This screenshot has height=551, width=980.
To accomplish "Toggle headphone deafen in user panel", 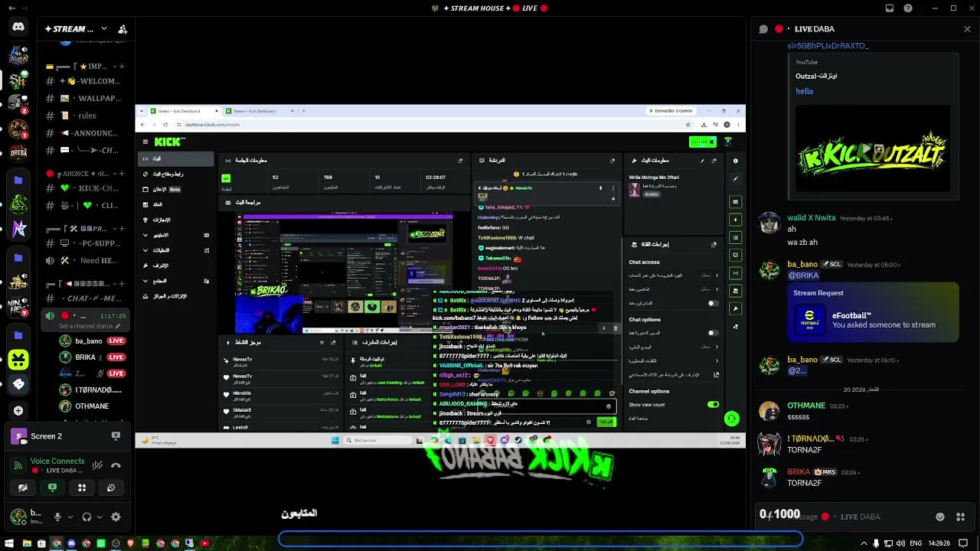I will [x=87, y=517].
